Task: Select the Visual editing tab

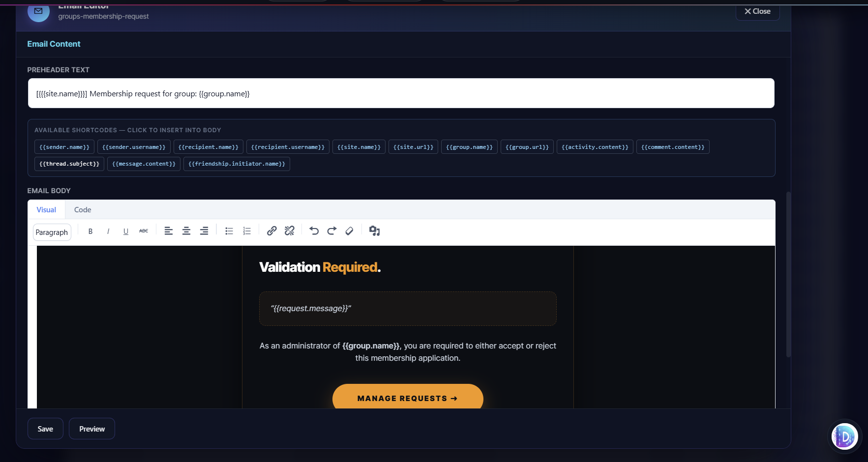Action: click(46, 209)
